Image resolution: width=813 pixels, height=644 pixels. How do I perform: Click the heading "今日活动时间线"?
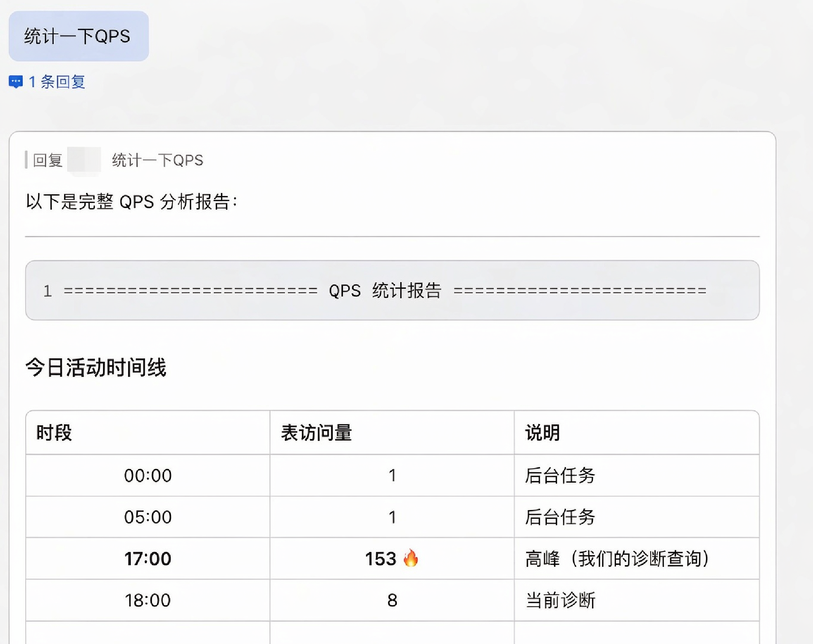[x=96, y=367]
